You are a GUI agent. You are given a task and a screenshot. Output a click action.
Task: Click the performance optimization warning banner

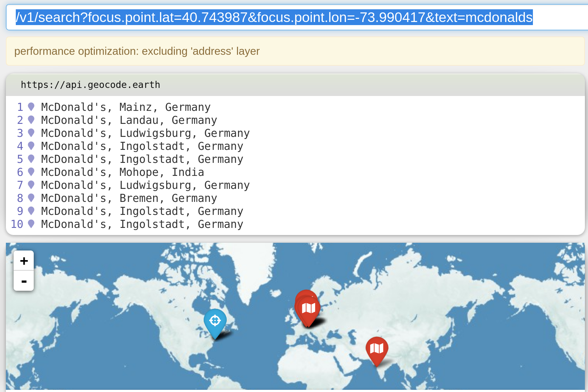[137, 51]
